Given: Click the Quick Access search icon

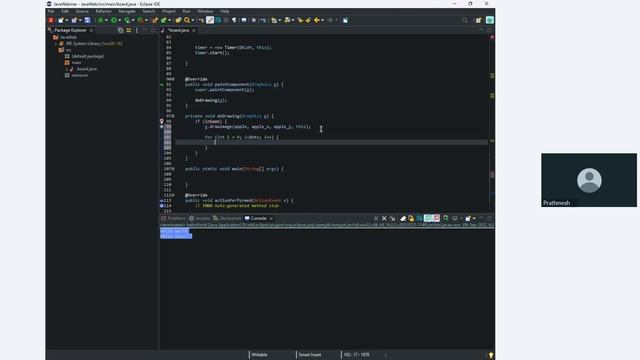Looking at the screenshot, I should click(x=465, y=20).
